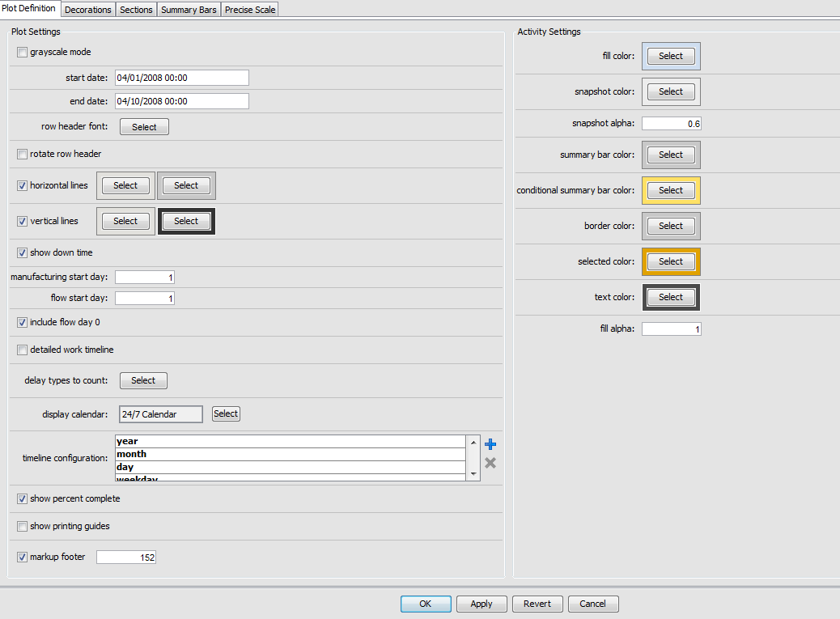Click the gray X remove timeline icon
This screenshot has height=619, width=840.
click(x=490, y=463)
